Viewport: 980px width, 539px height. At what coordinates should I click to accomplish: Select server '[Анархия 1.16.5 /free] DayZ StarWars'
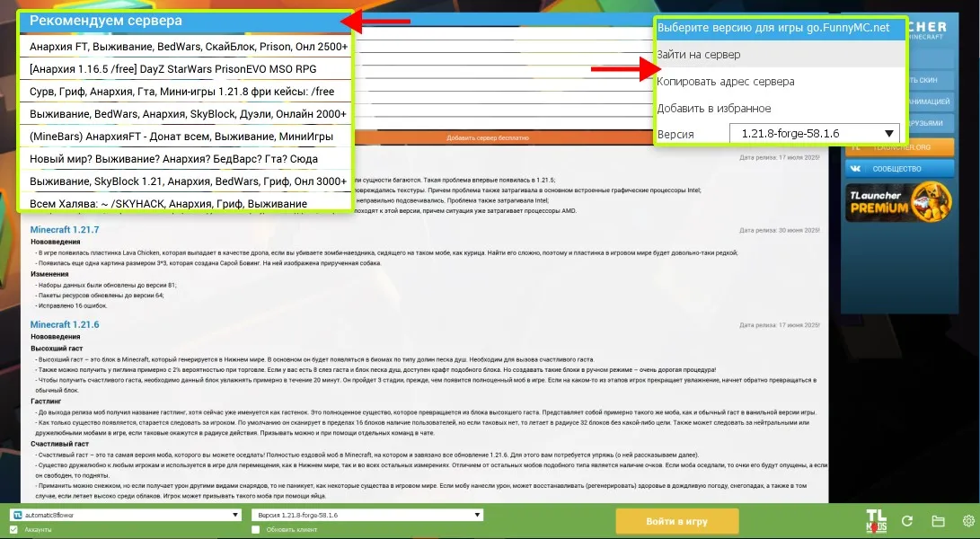186,69
